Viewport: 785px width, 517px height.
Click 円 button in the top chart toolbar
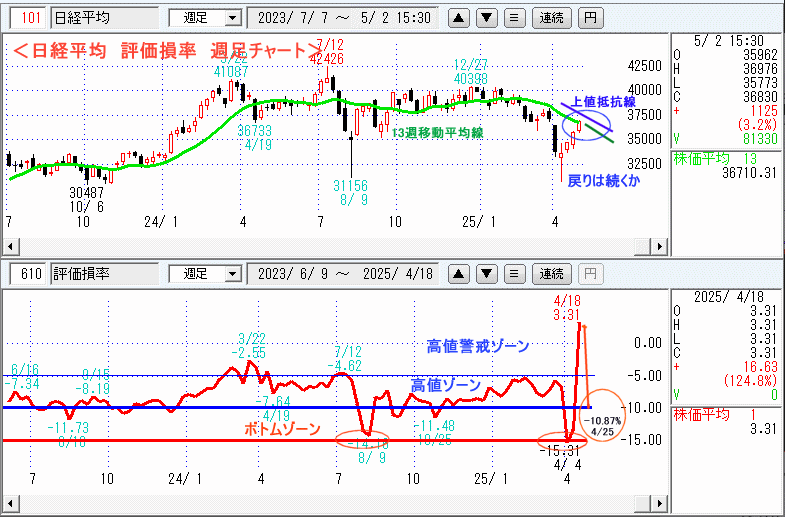tap(590, 19)
